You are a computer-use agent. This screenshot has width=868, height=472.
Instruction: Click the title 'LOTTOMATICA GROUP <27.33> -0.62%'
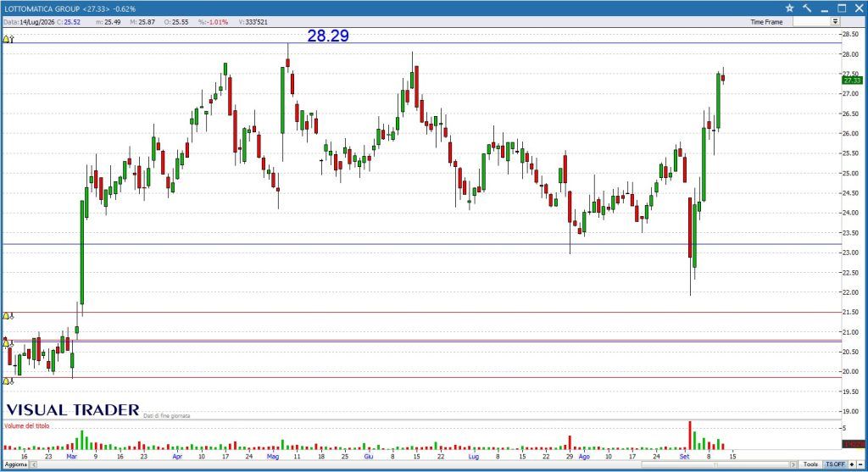[70, 8]
